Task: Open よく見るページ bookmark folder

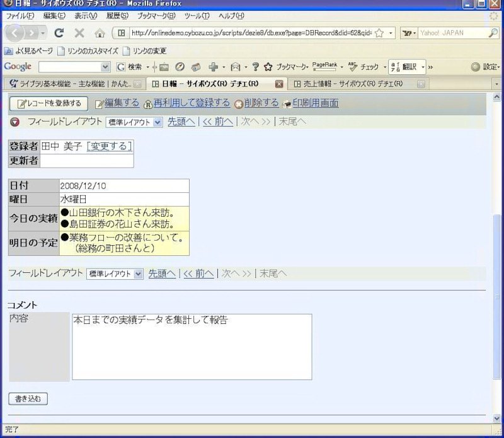Action: [28, 51]
